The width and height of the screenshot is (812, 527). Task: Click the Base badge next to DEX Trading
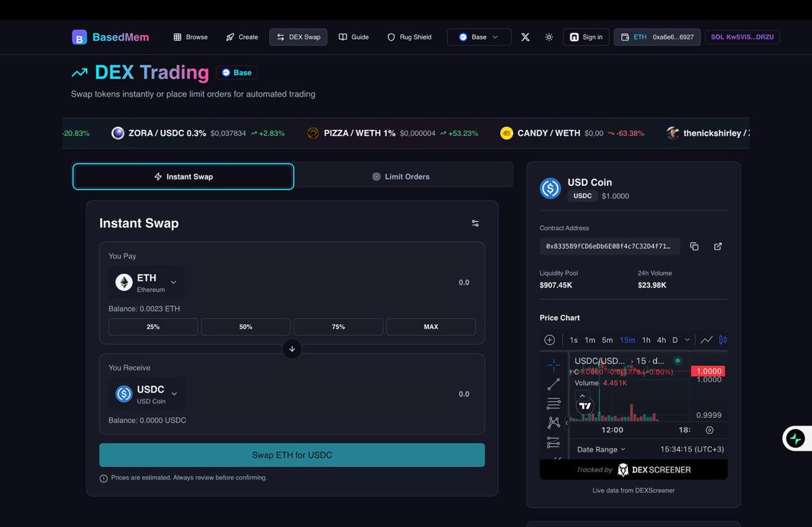(x=237, y=72)
